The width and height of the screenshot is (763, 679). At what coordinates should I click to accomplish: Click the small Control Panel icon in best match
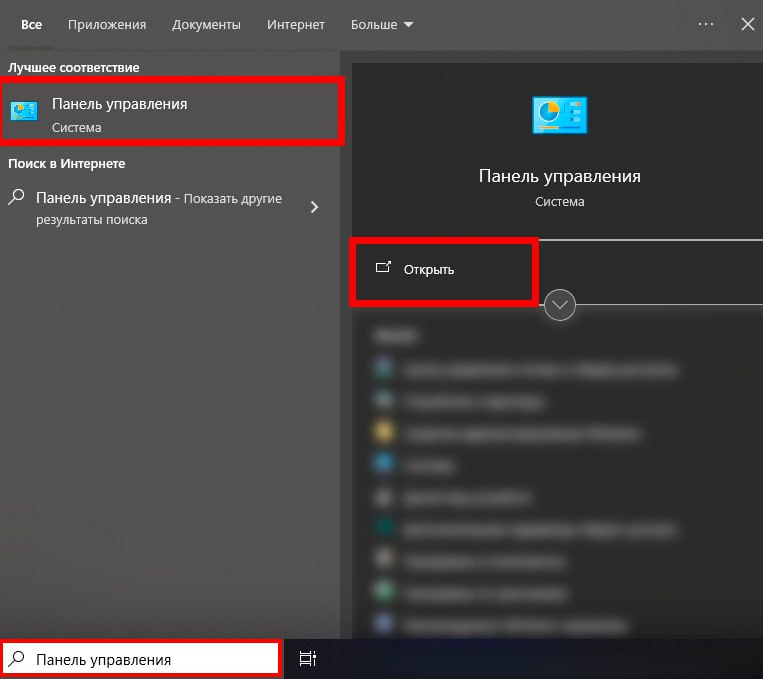24,112
